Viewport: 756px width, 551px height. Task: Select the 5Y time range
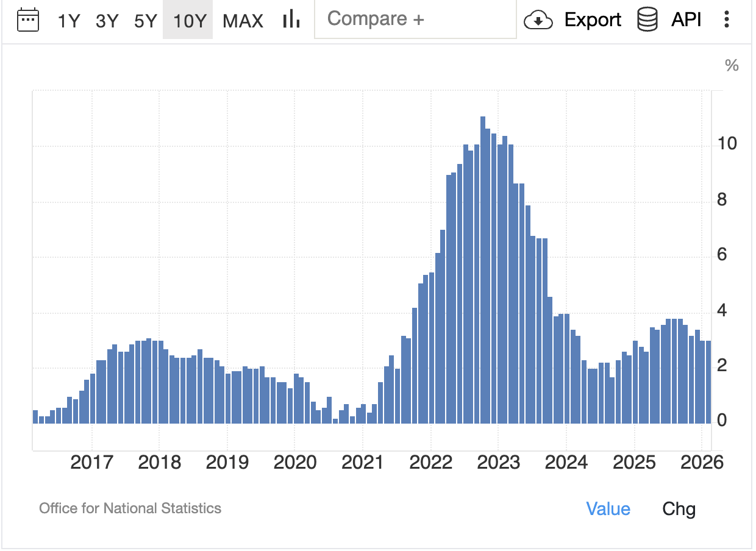coord(146,21)
